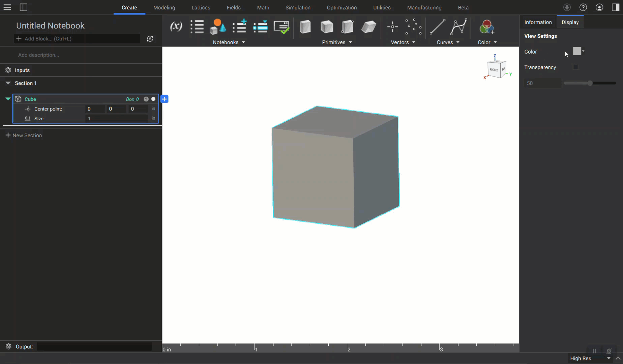Insert the cube primitive icon
Viewport: 623px width, 364px height.
tap(327, 27)
